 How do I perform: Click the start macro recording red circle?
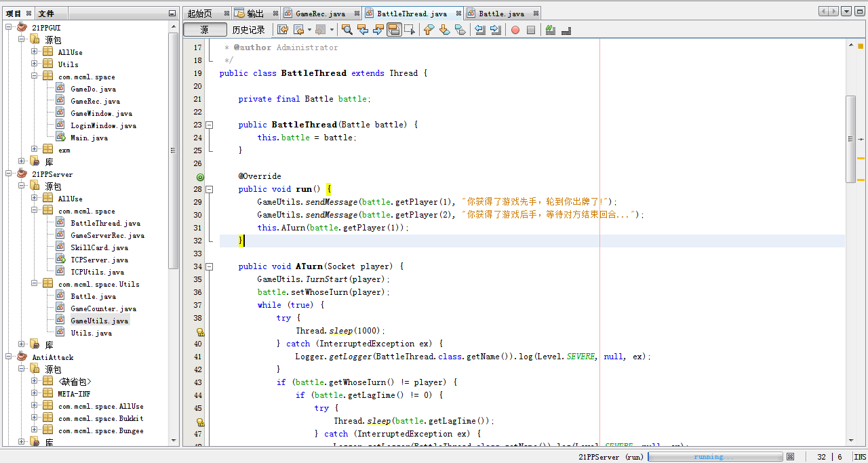pos(515,30)
